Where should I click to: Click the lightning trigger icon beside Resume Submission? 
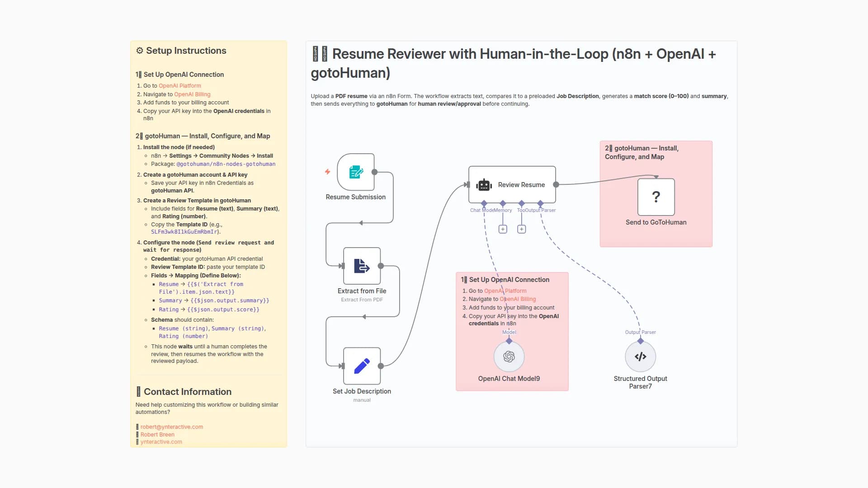click(327, 172)
